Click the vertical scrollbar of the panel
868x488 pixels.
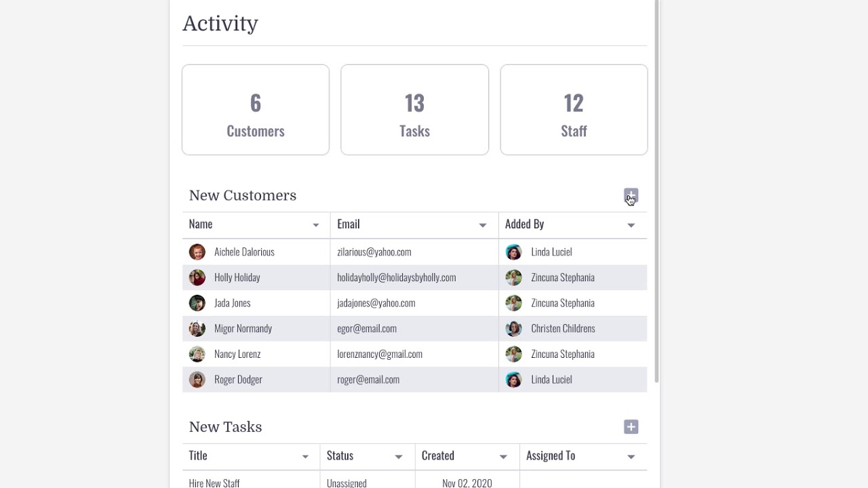coord(656,190)
